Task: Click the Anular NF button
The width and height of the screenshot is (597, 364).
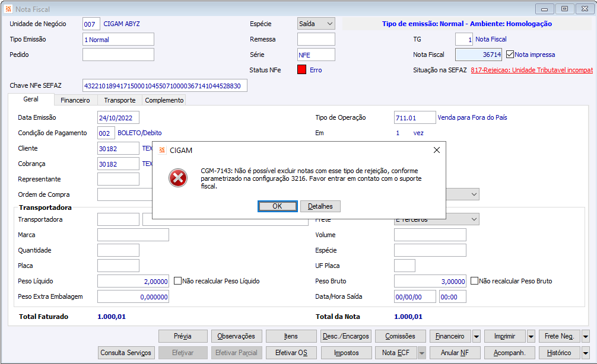Action: 455,353
